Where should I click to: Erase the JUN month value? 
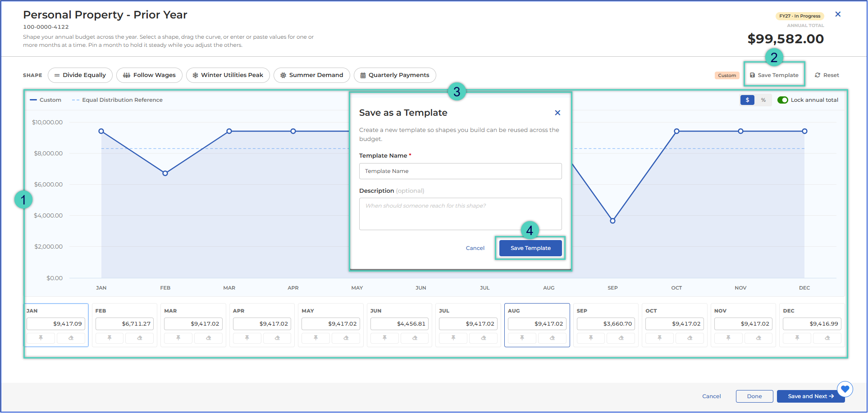[415, 338]
